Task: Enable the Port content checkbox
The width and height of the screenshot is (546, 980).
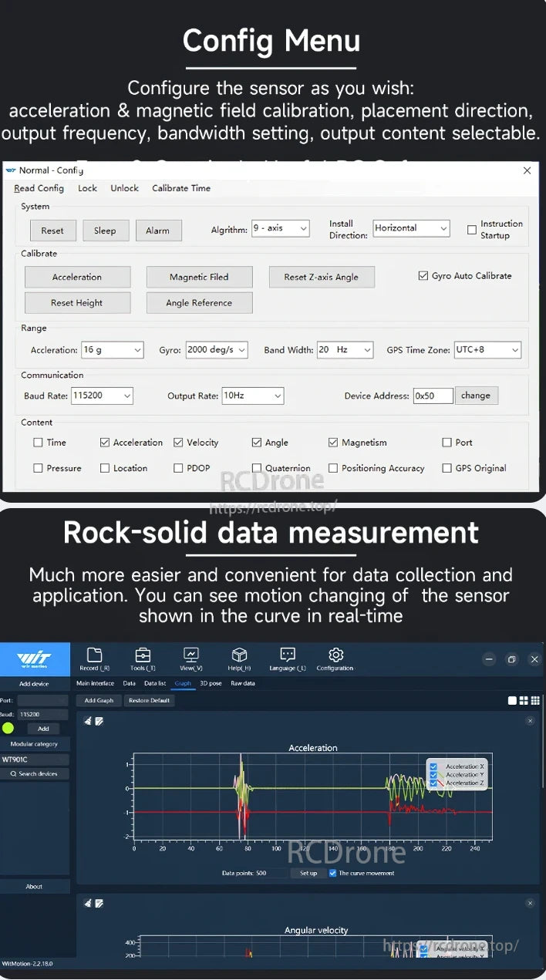Action: 447,443
